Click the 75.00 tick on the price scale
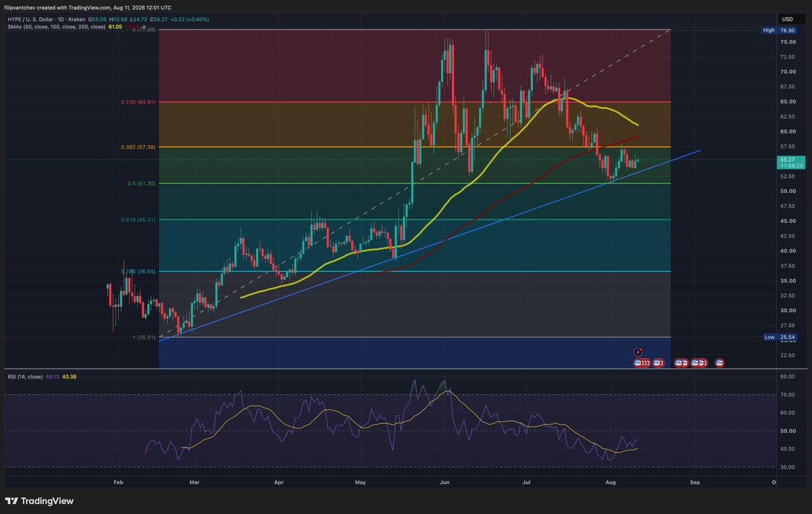The image size is (812, 514). (x=788, y=42)
